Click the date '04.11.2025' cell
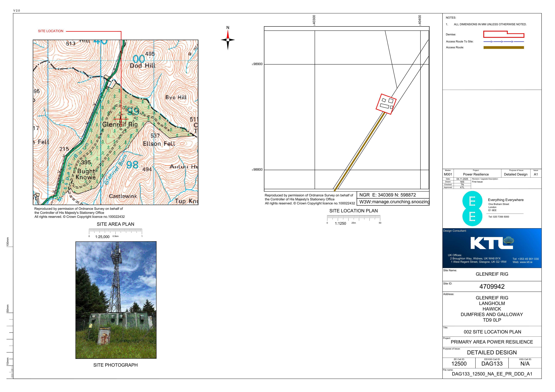555x392 pixels. point(462,179)
